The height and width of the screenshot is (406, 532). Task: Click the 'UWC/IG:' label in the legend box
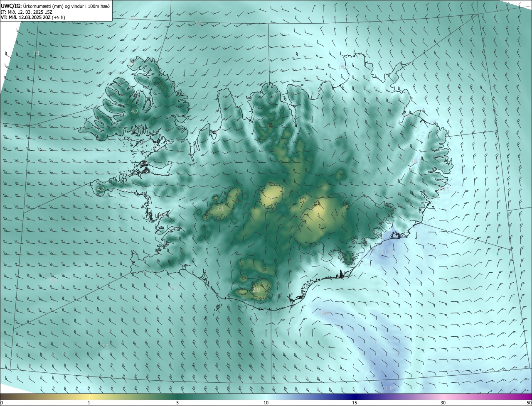click(12, 6)
